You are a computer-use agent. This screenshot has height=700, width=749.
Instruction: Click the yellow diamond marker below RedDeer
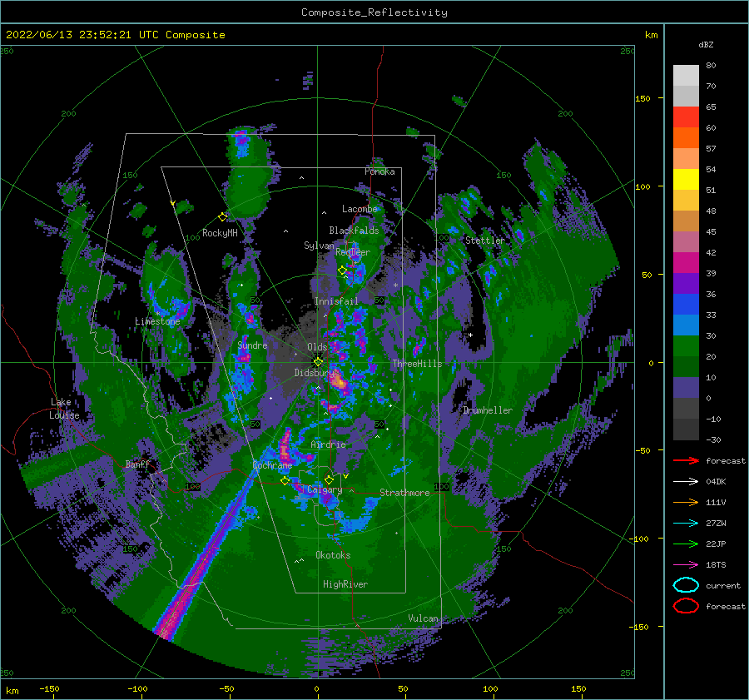342,271
